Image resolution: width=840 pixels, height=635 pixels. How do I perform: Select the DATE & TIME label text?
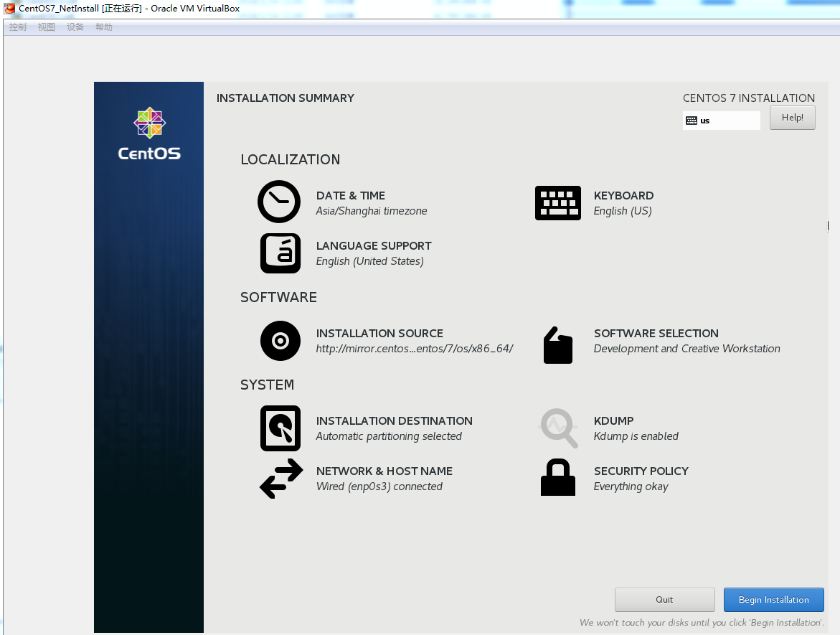350,195
